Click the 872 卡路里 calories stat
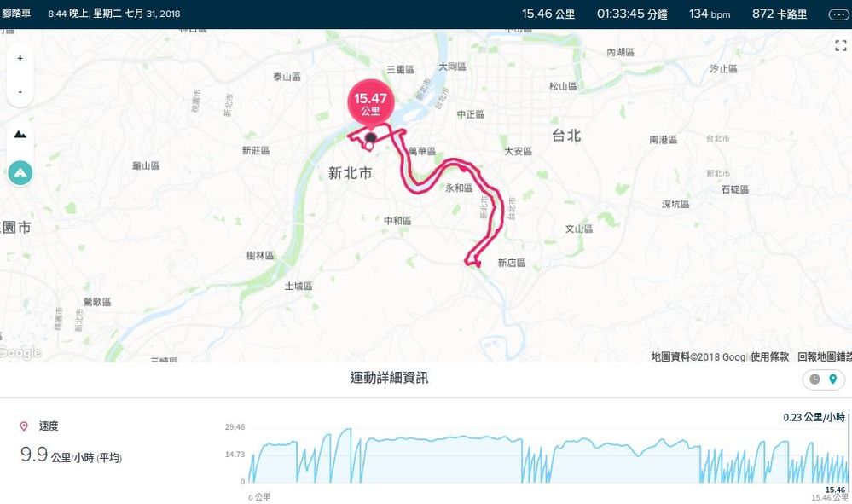Viewport: 852px width, 504px height. pyautogui.click(x=780, y=14)
